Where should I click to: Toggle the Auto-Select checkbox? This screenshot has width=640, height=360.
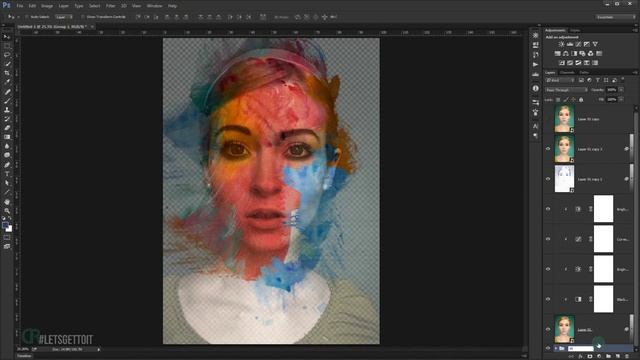tap(27, 17)
